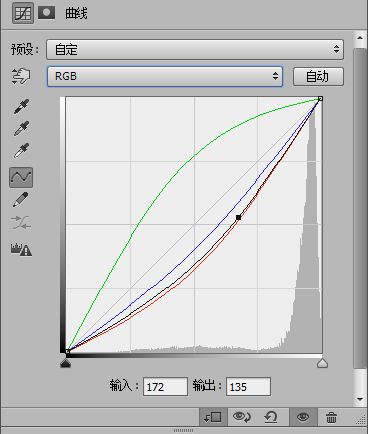Select the curve bottom-left endpoint

pos(67,351)
